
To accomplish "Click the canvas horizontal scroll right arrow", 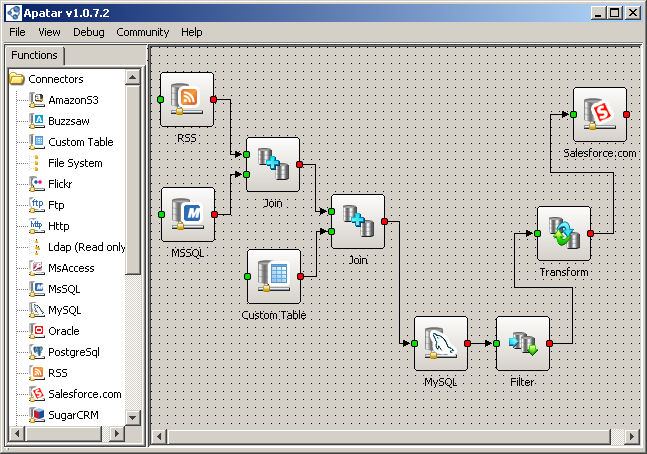I will coord(632,437).
